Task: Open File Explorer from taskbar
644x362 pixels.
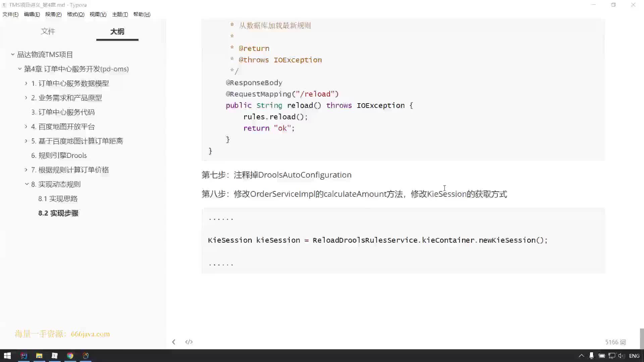Action: (x=39, y=356)
